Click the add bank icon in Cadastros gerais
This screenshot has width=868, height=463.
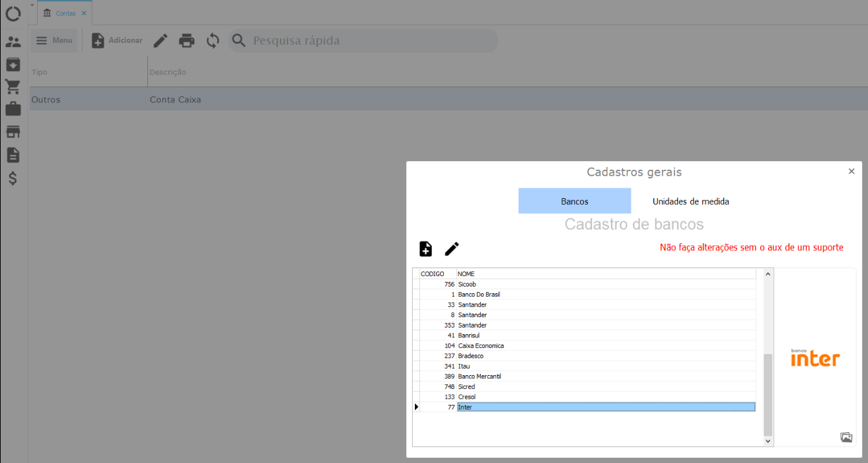pos(425,249)
